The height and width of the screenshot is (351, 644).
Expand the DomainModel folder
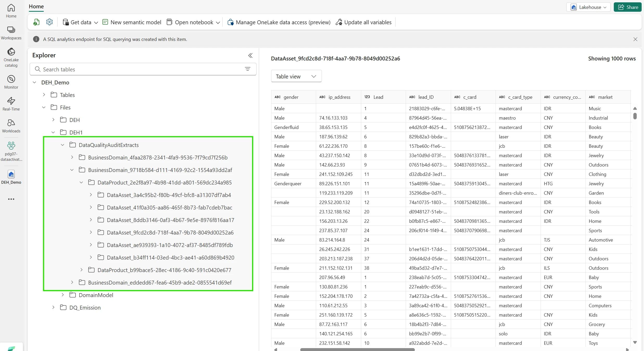click(x=62, y=295)
